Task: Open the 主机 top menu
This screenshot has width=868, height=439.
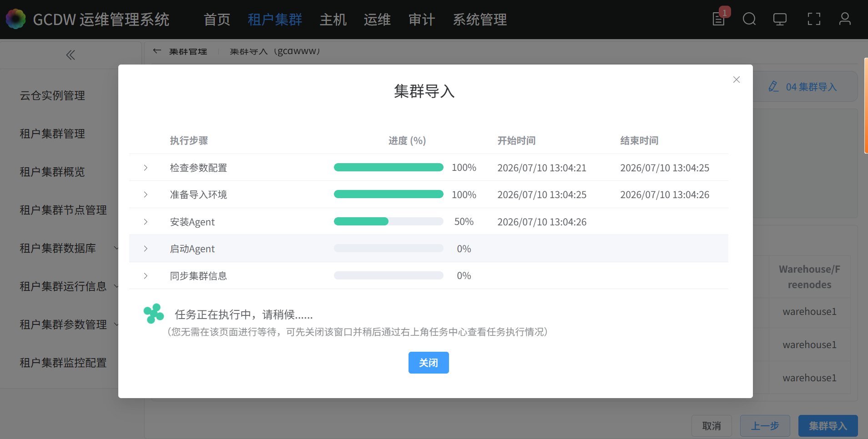Action: coord(333,20)
